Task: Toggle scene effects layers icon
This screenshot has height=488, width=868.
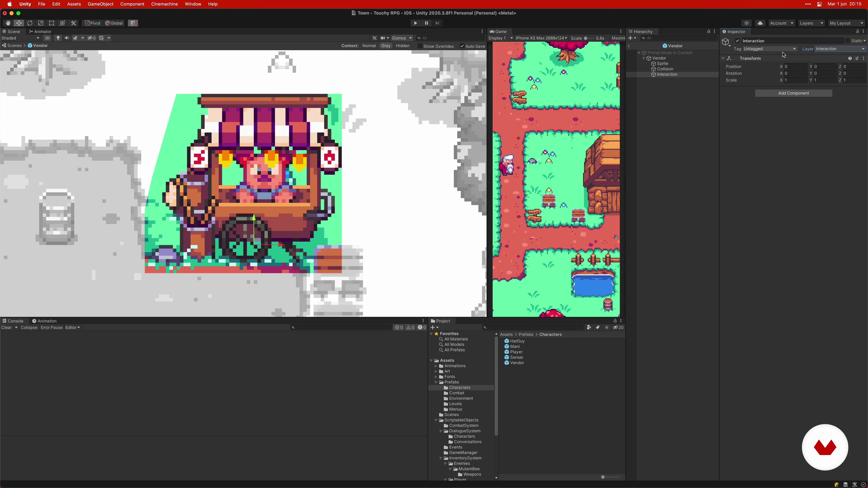Action: pyautogui.click(x=75, y=38)
